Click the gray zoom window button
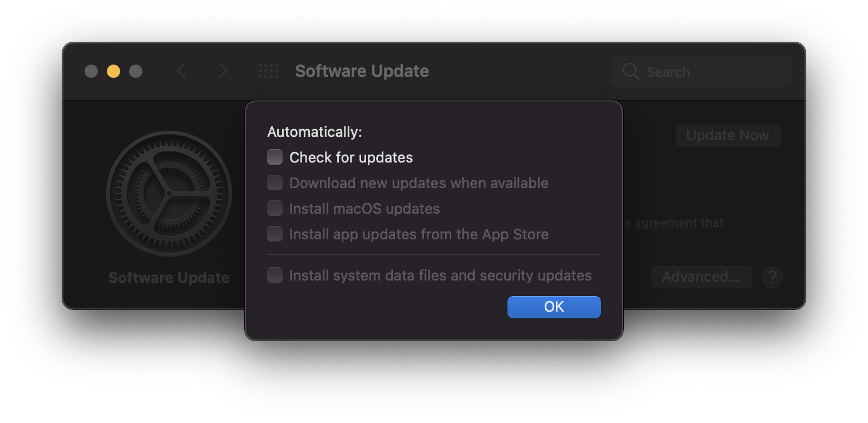The width and height of the screenshot is (868, 423). point(136,71)
